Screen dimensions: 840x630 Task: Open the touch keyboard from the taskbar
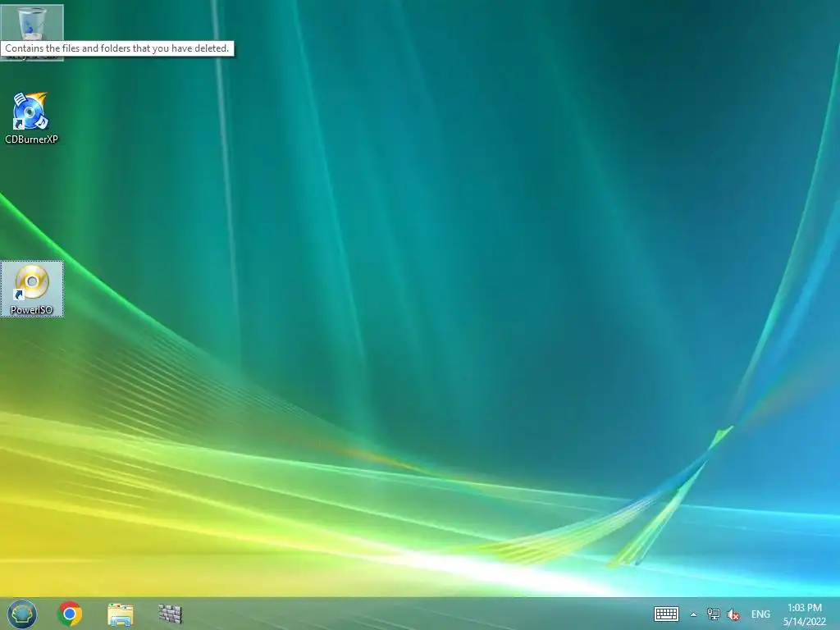coord(666,614)
